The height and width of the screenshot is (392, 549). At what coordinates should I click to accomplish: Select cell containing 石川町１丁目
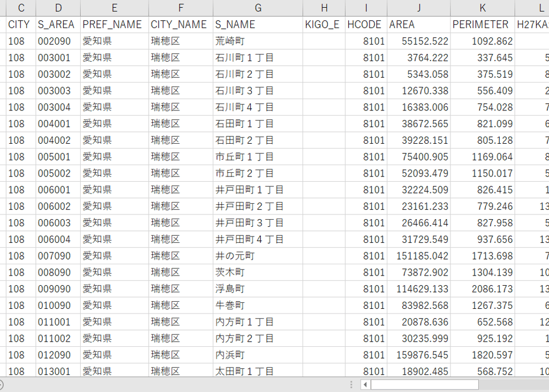(x=258, y=58)
